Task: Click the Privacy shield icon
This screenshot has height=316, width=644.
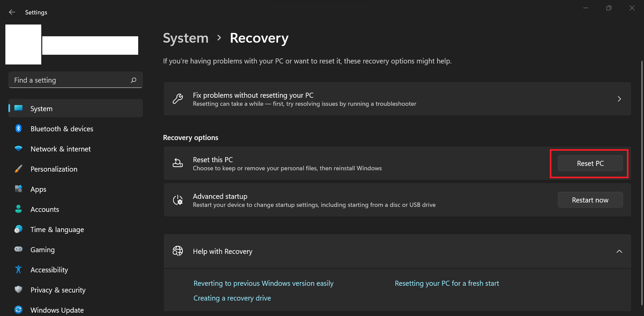Action: pyautogui.click(x=18, y=289)
